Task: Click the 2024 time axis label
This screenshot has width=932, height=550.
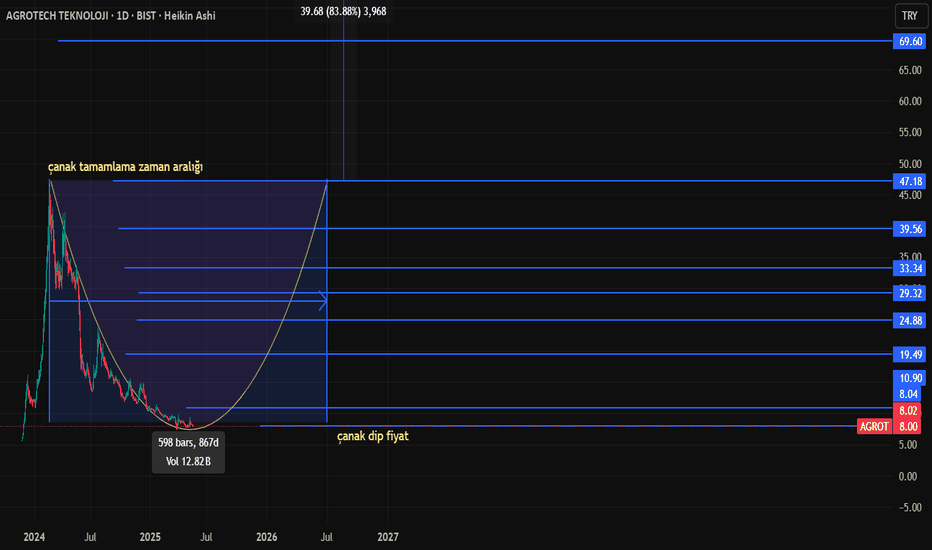Action: click(x=34, y=537)
